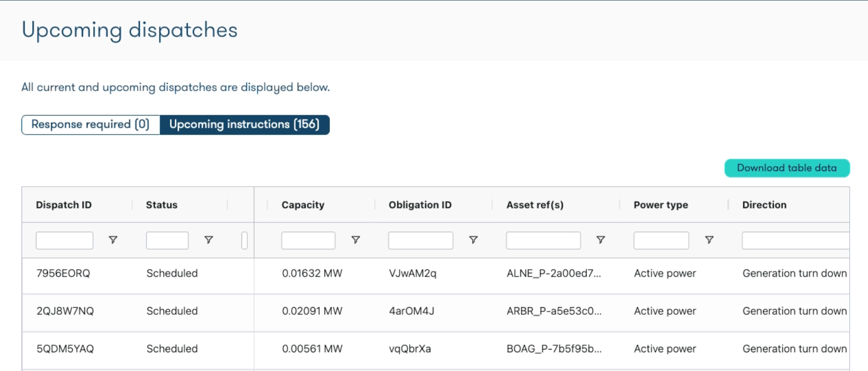Click the Power type filter input

[x=661, y=240]
